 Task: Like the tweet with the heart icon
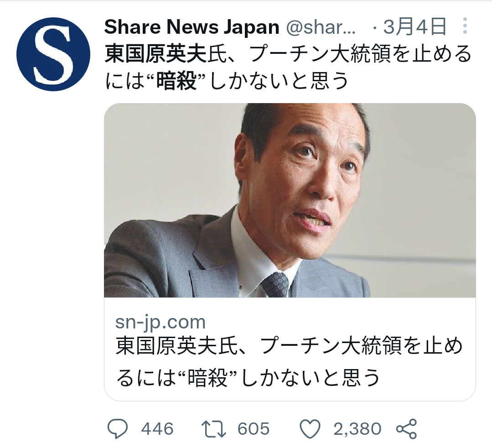[310, 428]
